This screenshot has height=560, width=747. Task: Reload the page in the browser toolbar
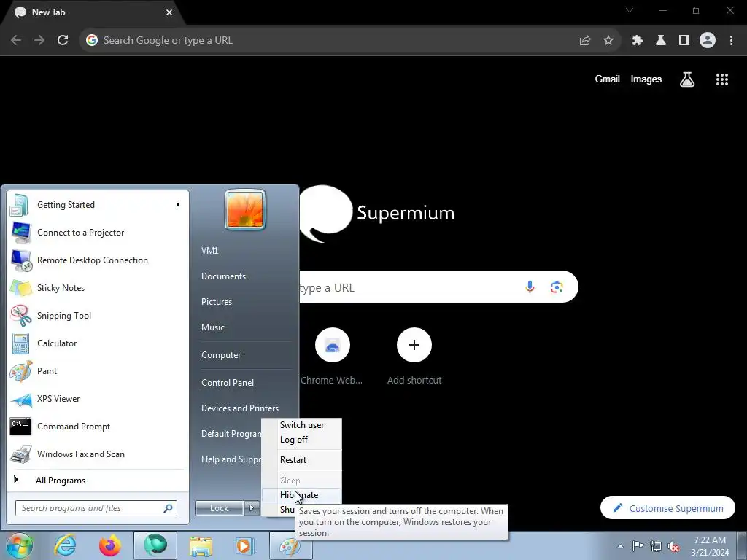pos(63,41)
